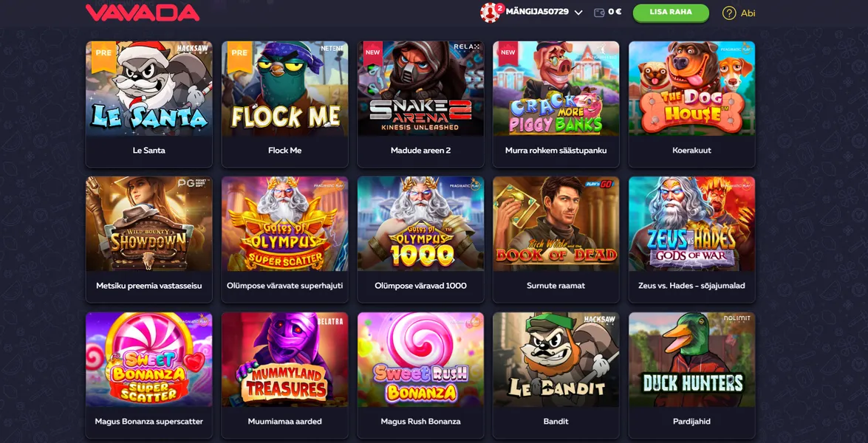Open the user avatar chip icon
This screenshot has height=443, width=868.
pyautogui.click(x=491, y=12)
